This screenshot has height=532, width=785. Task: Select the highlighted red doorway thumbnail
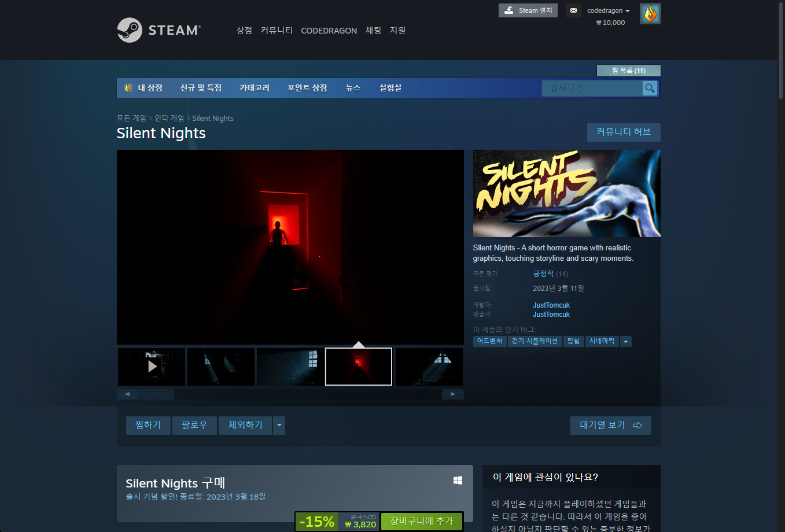click(x=359, y=367)
